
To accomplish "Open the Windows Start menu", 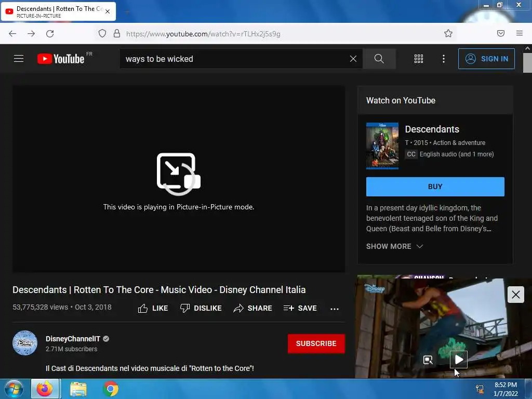I will [14, 389].
